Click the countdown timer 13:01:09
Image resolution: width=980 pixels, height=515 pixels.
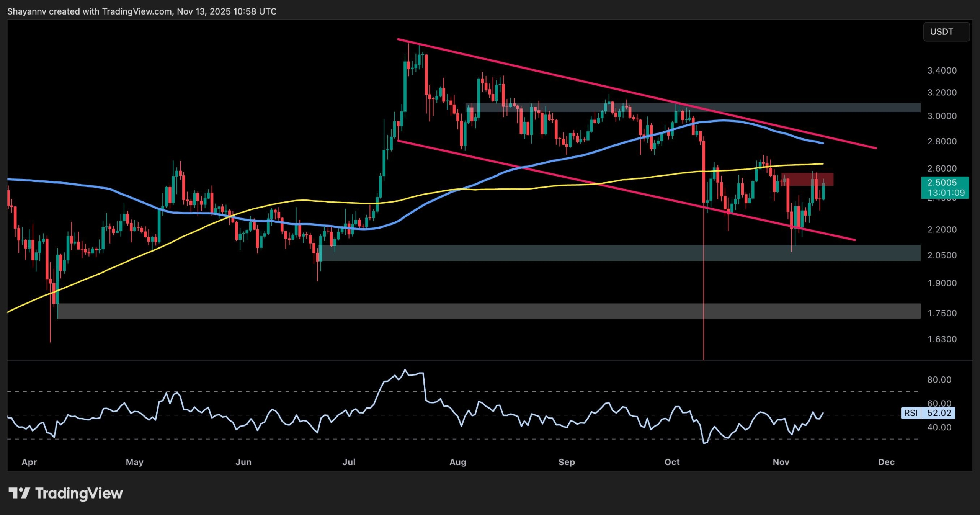[x=946, y=193]
